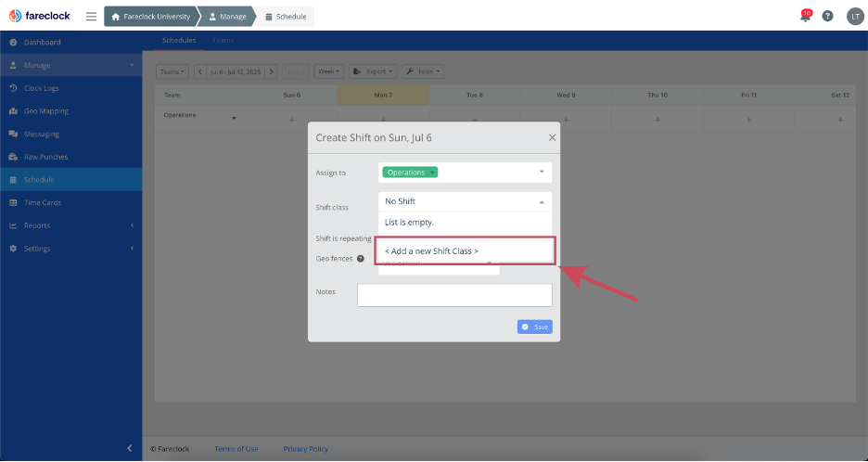
Task: Open Dashboard in the sidebar
Action: click(x=70, y=42)
